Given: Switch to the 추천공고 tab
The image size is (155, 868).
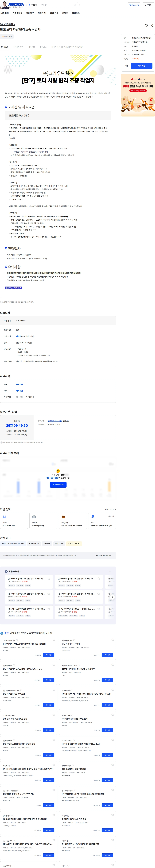Looking at the screenshot, I should pos(43,47).
